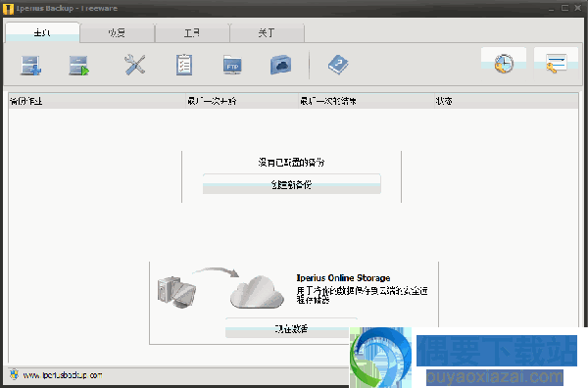
Task: Click the status column header
Action: [506, 101]
